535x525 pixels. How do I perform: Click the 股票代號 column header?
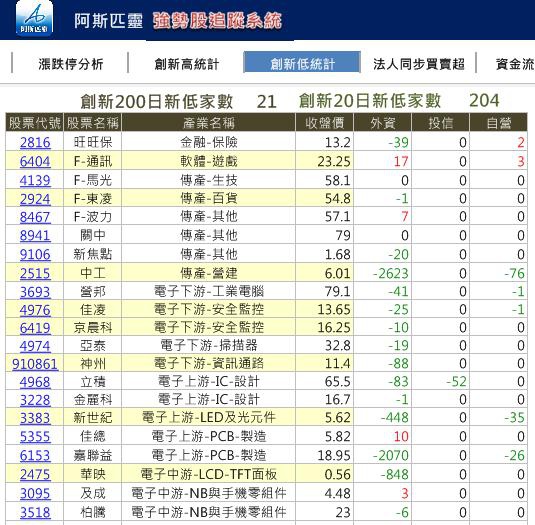pyautogui.click(x=34, y=122)
